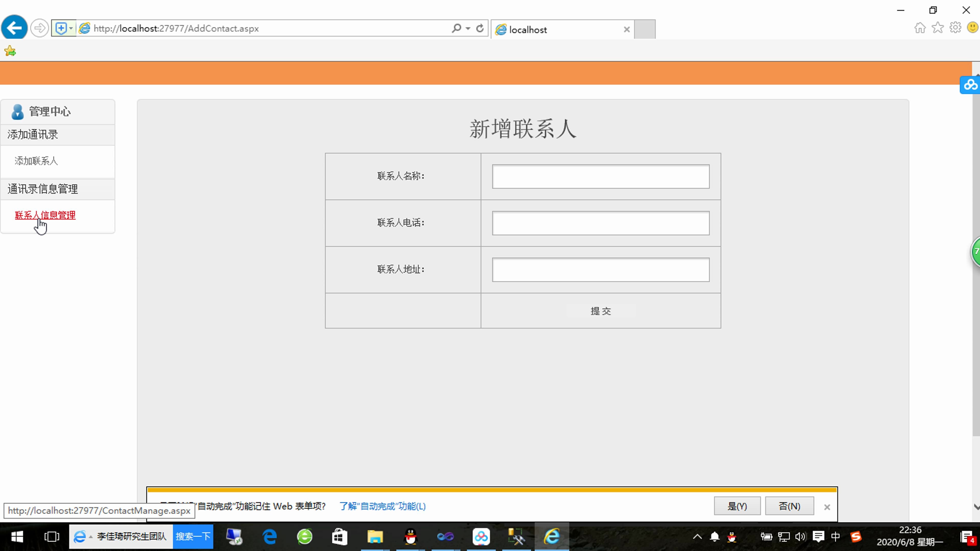Click 否(N) on autocomplete prompt

(789, 506)
